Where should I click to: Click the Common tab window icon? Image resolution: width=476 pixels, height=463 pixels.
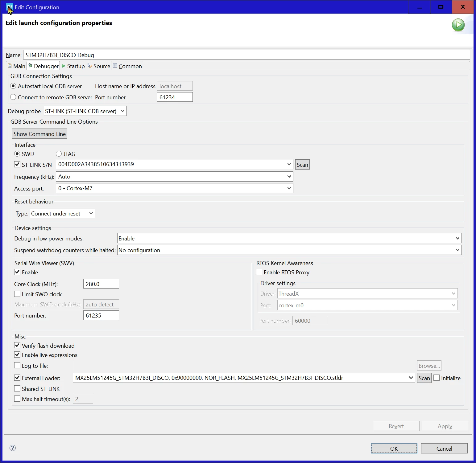115,66
